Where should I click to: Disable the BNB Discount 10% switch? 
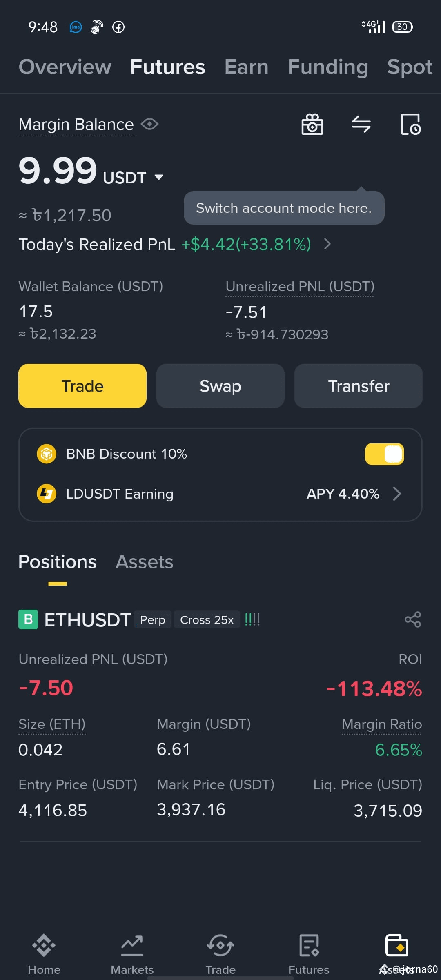pyautogui.click(x=384, y=454)
